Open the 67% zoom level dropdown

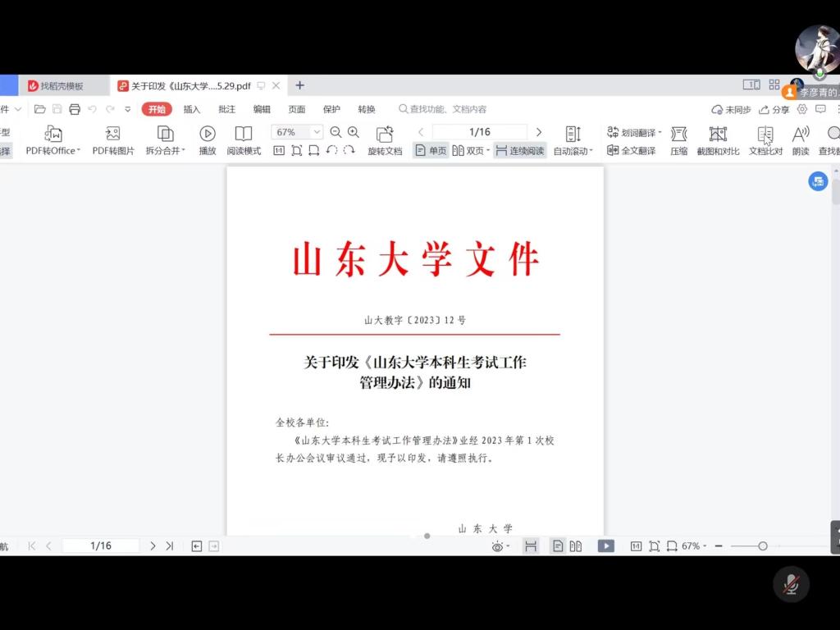pos(317,132)
